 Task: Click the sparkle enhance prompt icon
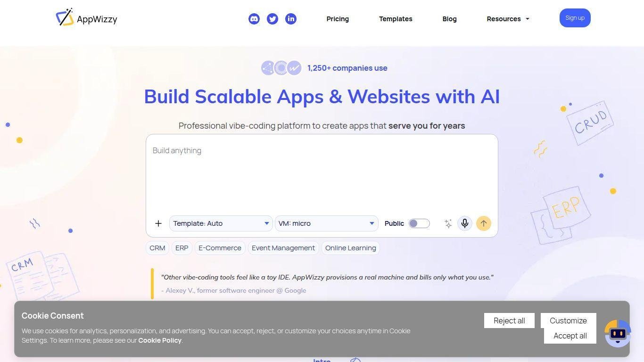[x=448, y=223]
